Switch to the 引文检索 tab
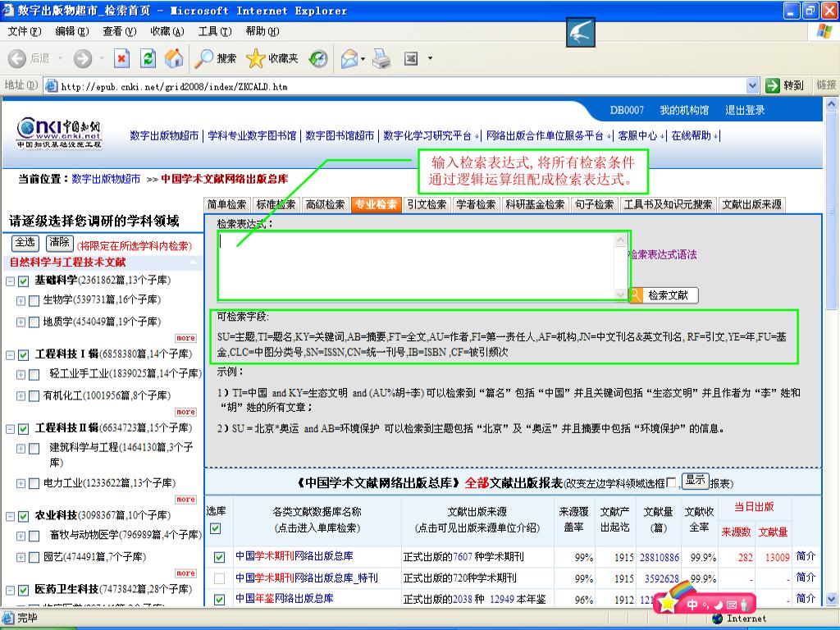Viewport: 840px width, 630px height. tap(427, 204)
